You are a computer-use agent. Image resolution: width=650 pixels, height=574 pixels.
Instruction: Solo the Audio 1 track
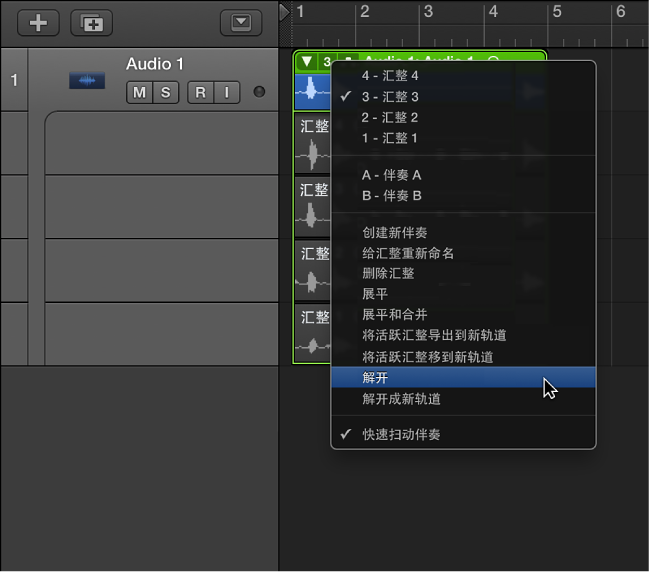click(x=166, y=92)
